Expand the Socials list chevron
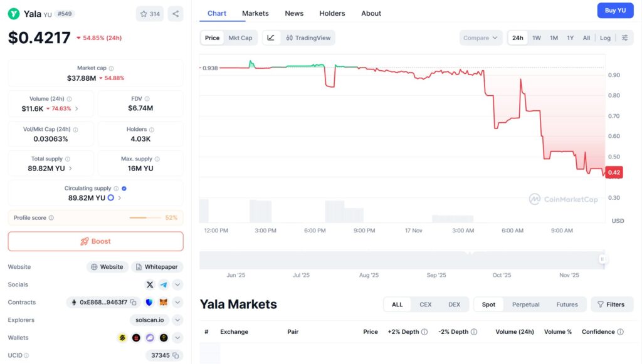The image size is (642, 364). pos(178,284)
